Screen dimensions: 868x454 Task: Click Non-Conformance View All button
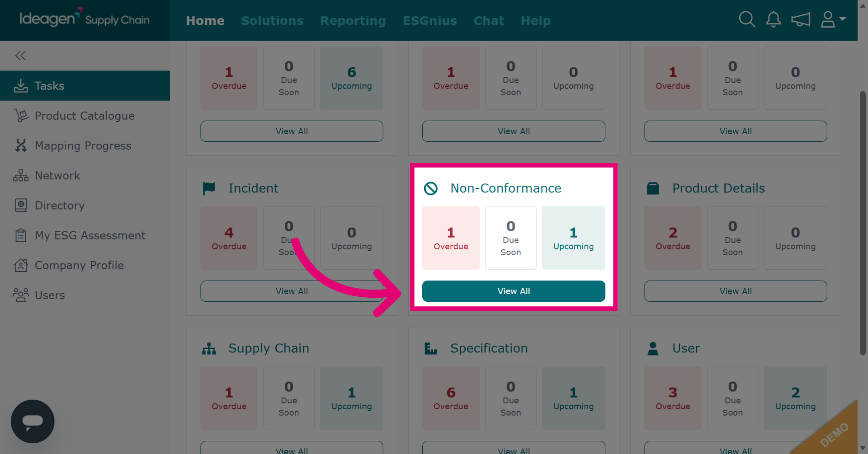(514, 291)
